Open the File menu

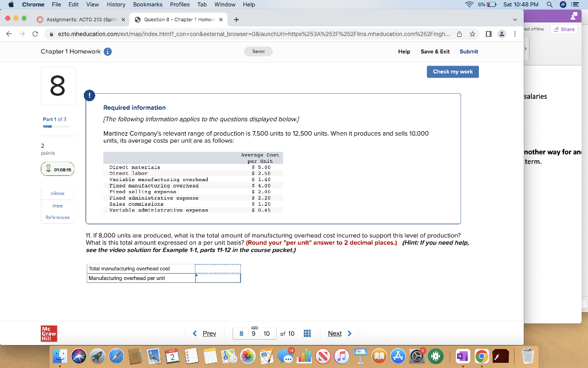click(x=56, y=5)
